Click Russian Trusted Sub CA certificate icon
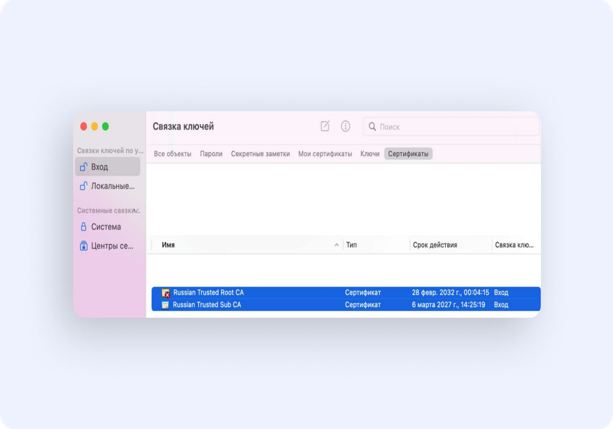This screenshot has width=613, height=429. (165, 305)
